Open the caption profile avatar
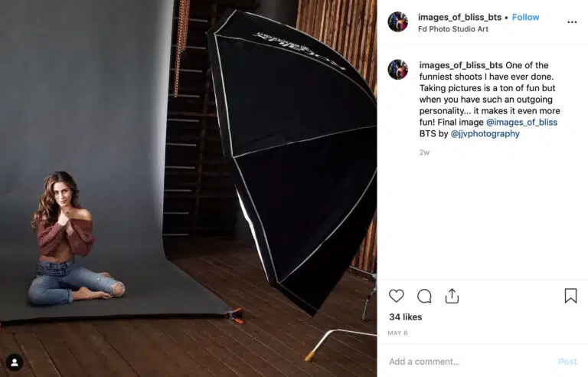Screen dimensions: 588x377 [x=397, y=70]
